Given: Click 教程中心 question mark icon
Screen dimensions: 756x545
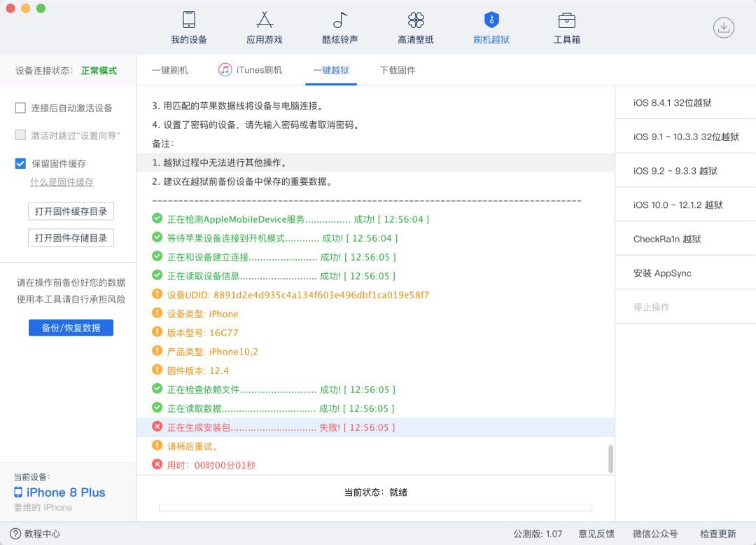Looking at the screenshot, I should coord(15,533).
